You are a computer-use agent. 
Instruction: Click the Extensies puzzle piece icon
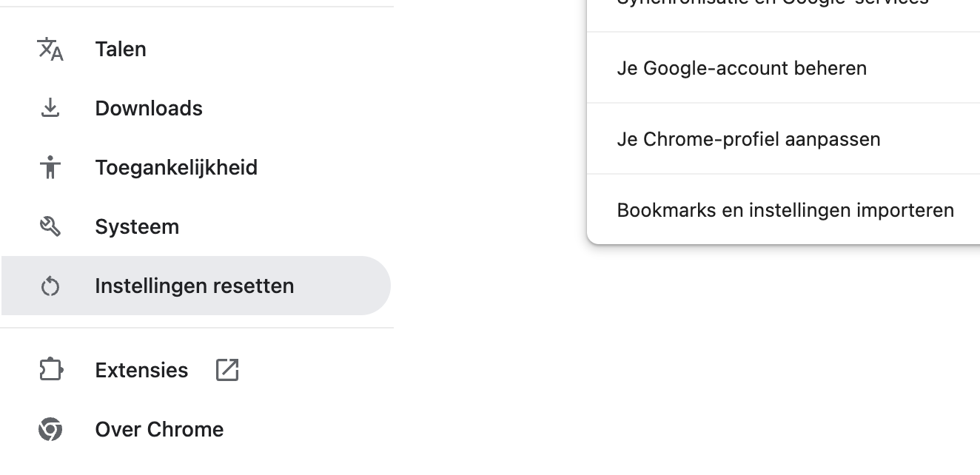50,369
